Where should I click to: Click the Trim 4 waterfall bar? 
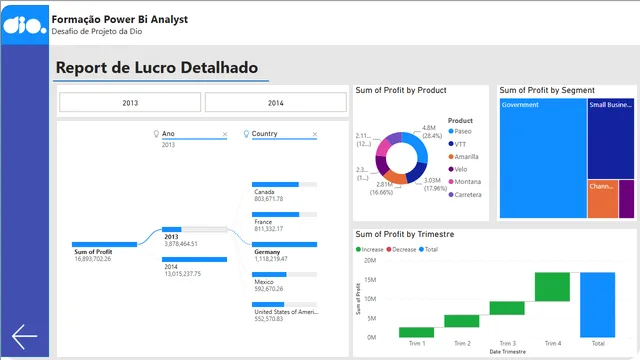552,287
